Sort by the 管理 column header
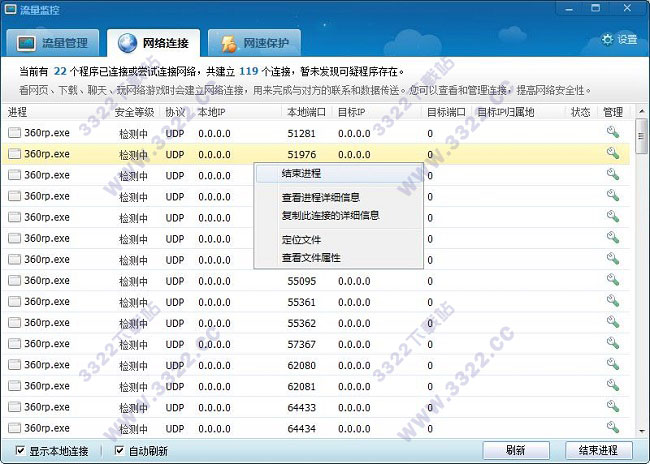 (613, 112)
